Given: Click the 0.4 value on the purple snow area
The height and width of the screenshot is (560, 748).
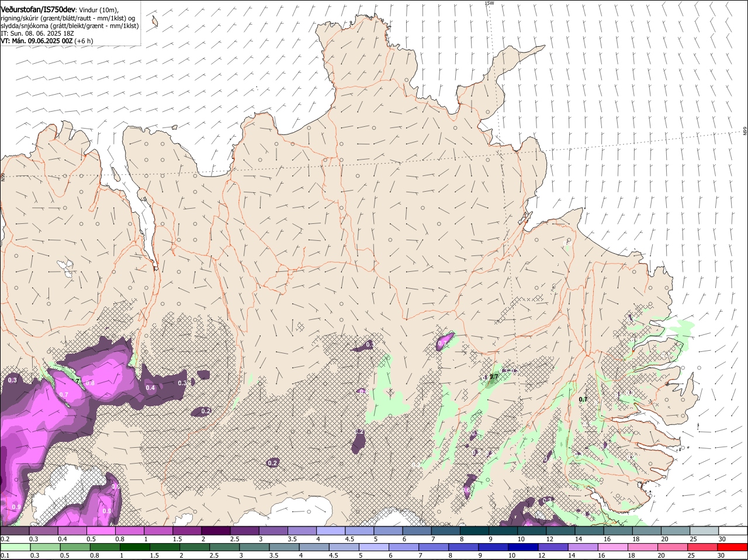Looking at the screenshot, I should [x=150, y=388].
